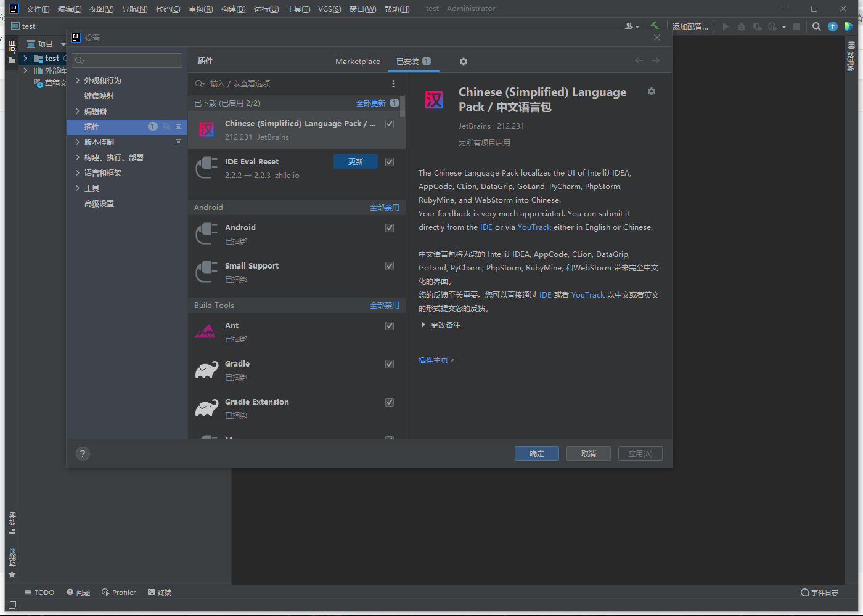
Task: Toggle Gradle Extension plugin checkbox
Action: 390,402
